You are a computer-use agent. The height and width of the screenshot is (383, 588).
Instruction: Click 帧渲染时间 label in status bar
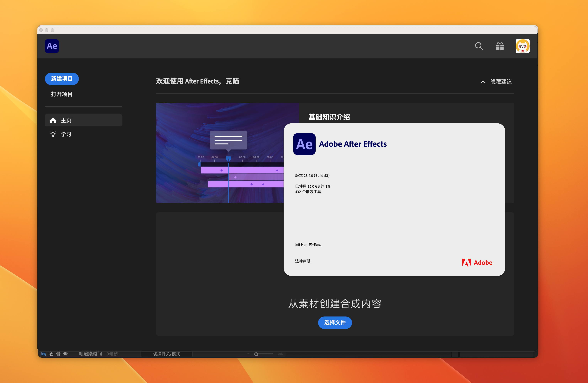pyautogui.click(x=90, y=354)
